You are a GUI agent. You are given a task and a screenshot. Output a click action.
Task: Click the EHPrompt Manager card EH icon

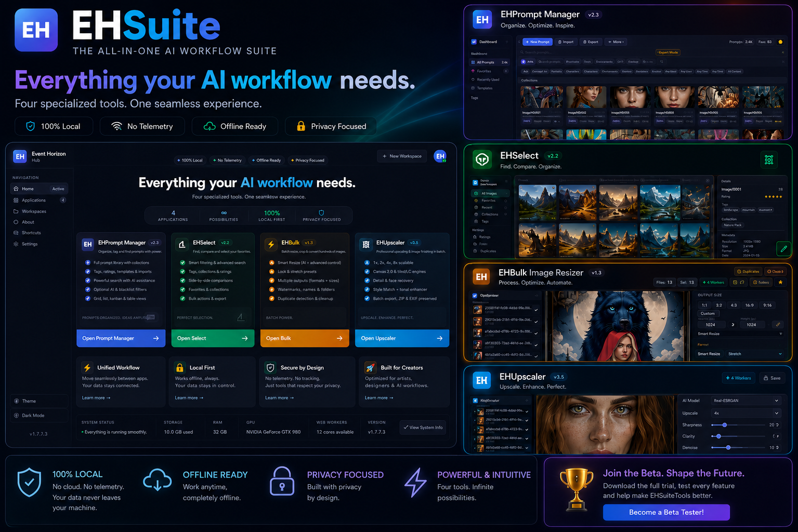[88, 244]
